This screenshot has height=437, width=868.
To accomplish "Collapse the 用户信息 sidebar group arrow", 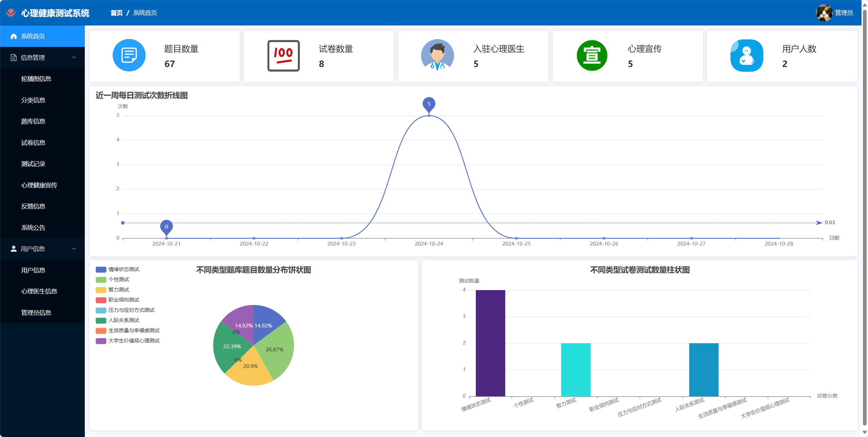I will pyautogui.click(x=74, y=249).
